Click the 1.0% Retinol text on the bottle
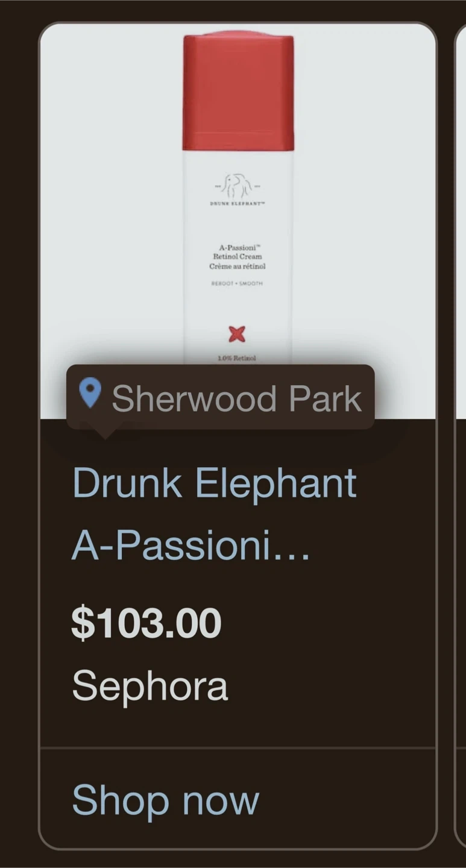 [x=237, y=358]
